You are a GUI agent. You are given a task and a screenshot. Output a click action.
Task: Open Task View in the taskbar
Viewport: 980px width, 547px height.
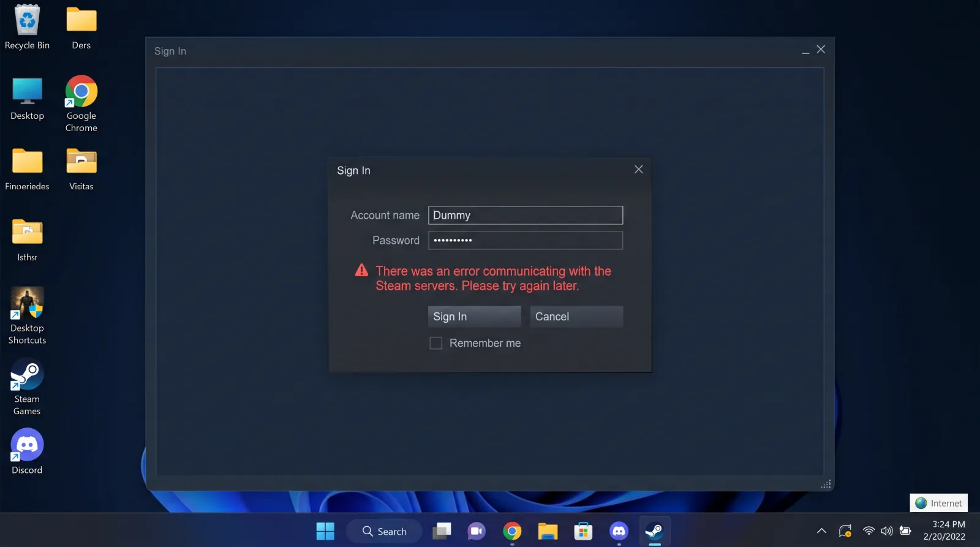[442, 531]
